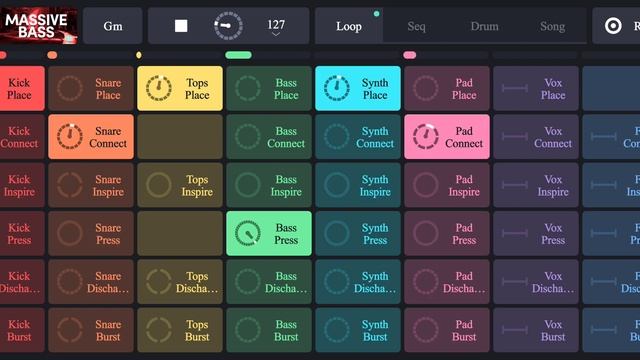This screenshot has height=360, width=640.
Task: Click the Tops Burst dial icon
Action: (158, 330)
